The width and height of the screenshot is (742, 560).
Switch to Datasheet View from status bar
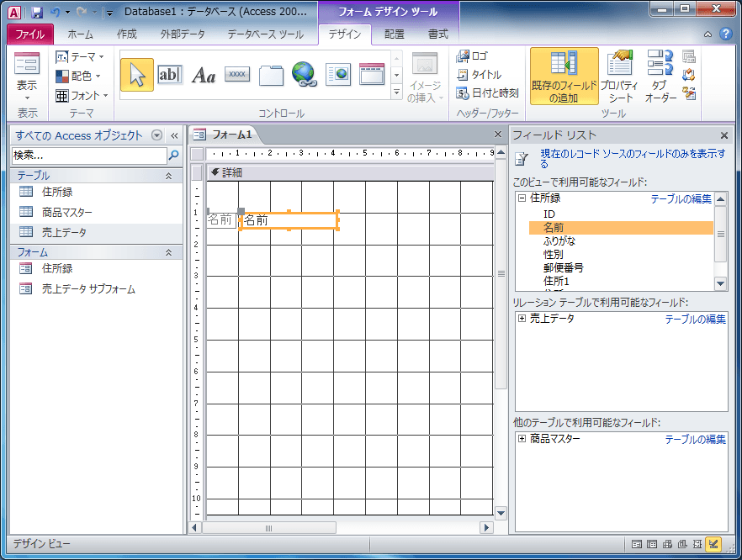(x=652, y=544)
